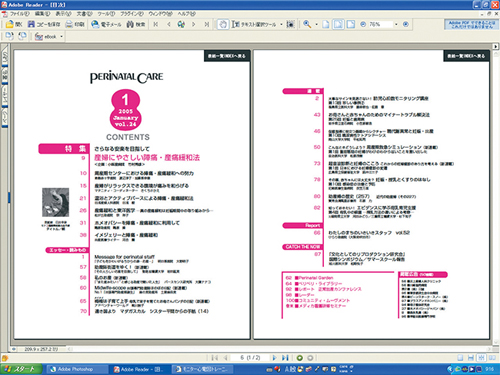Select the magnifier zoom-in tool
The width and height of the screenshot is (500, 375).
307,24
